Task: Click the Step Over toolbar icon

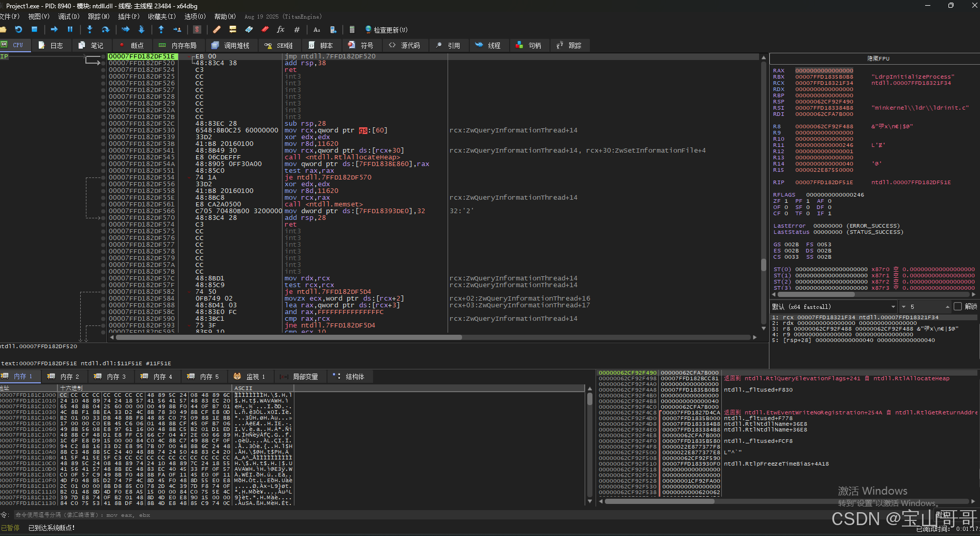Action: coord(106,29)
